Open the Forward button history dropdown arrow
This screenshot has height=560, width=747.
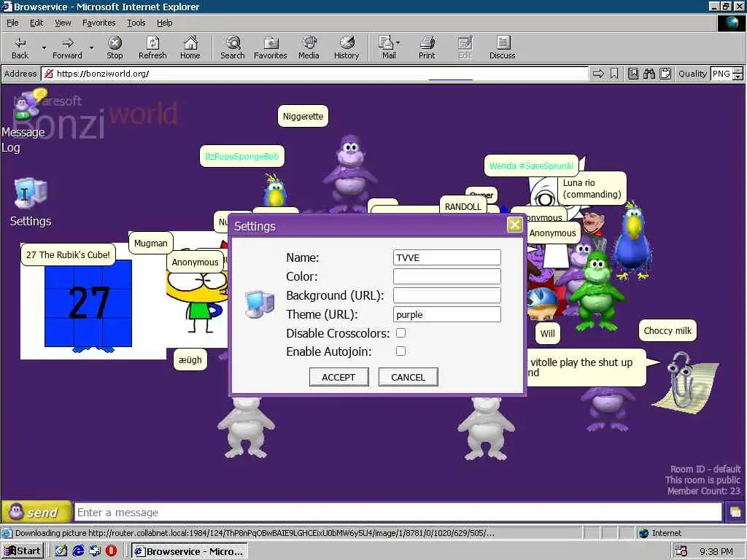91,47
